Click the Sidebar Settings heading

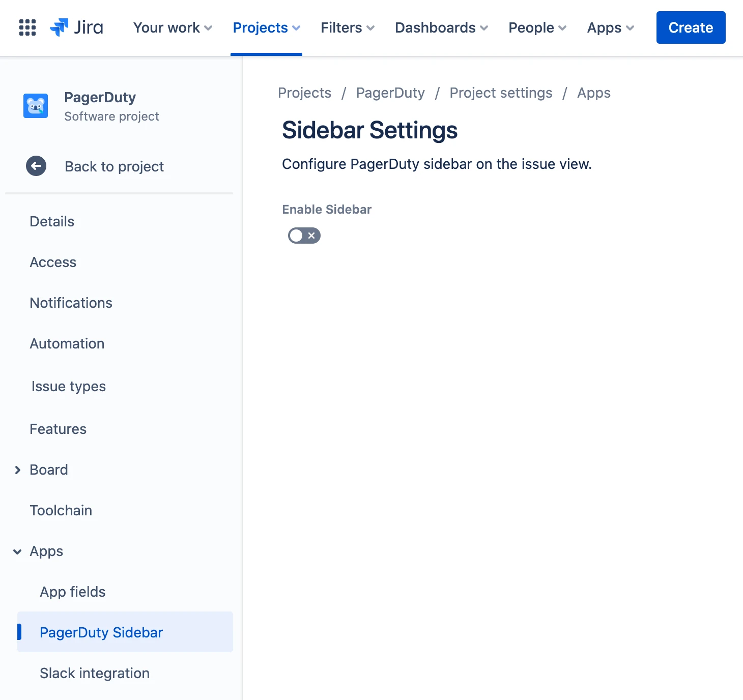tap(370, 130)
